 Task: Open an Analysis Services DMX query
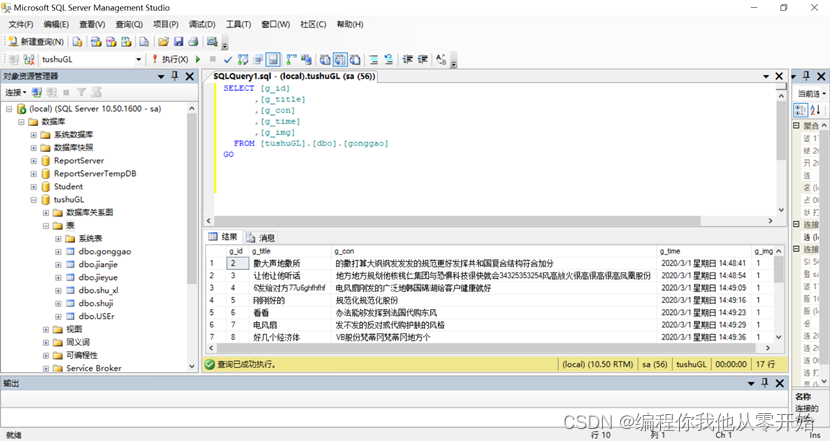pos(111,42)
